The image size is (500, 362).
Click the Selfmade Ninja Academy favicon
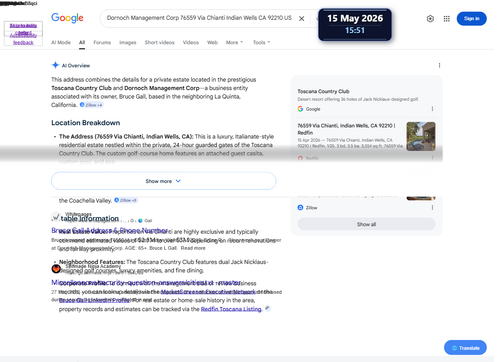click(x=56, y=268)
